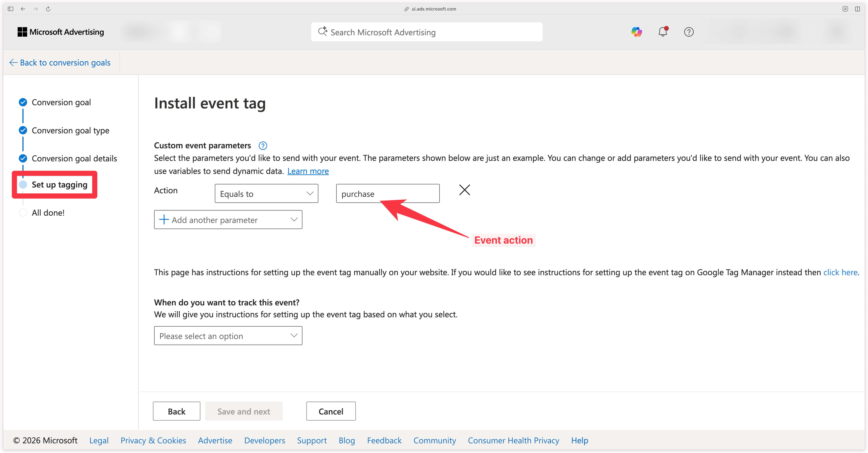This screenshot has width=868, height=453.
Task: Expand the Equals to operator dropdown
Action: [266, 194]
